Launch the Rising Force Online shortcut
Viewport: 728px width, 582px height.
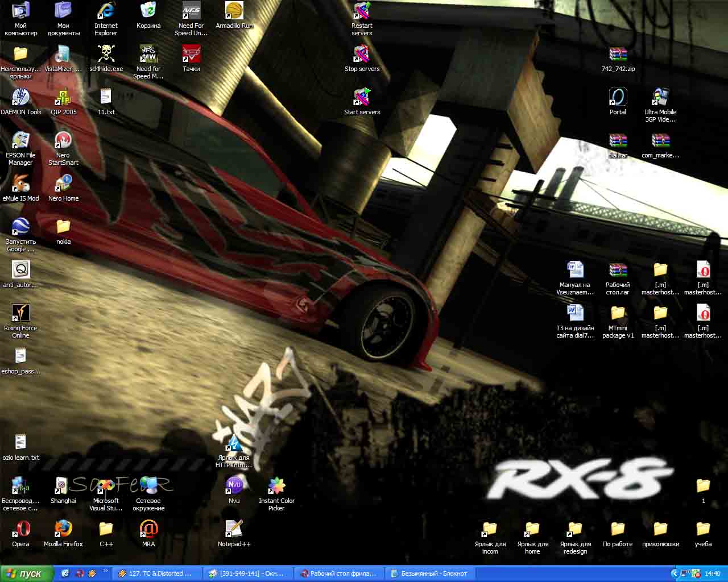click(20, 321)
